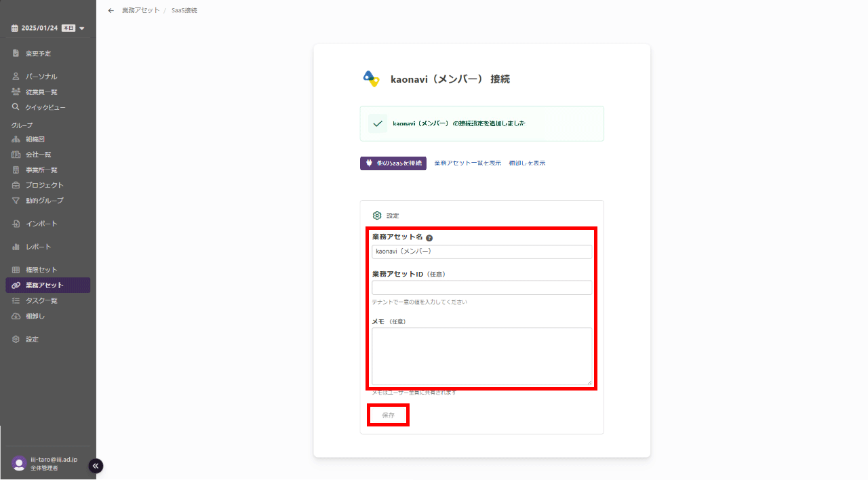
Task: Go to インポート in the sidebar
Action: [41, 224]
